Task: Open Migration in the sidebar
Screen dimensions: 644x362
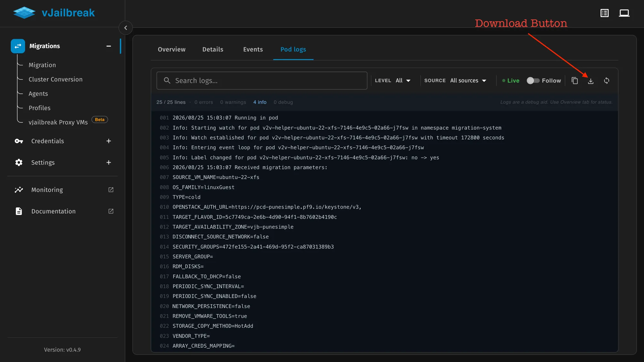Action: 42,65
